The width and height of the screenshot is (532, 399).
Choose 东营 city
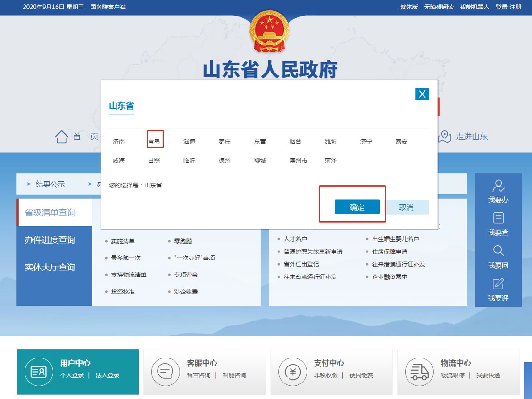tap(260, 141)
